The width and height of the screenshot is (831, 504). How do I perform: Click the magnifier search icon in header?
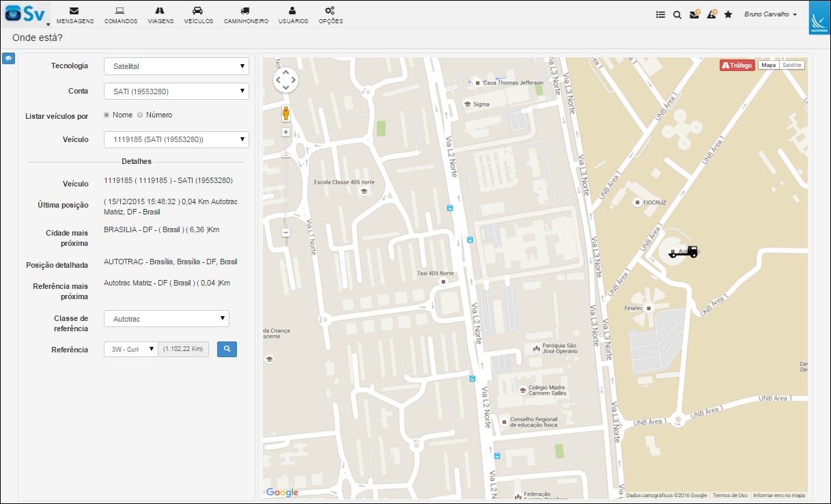[677, 14]
